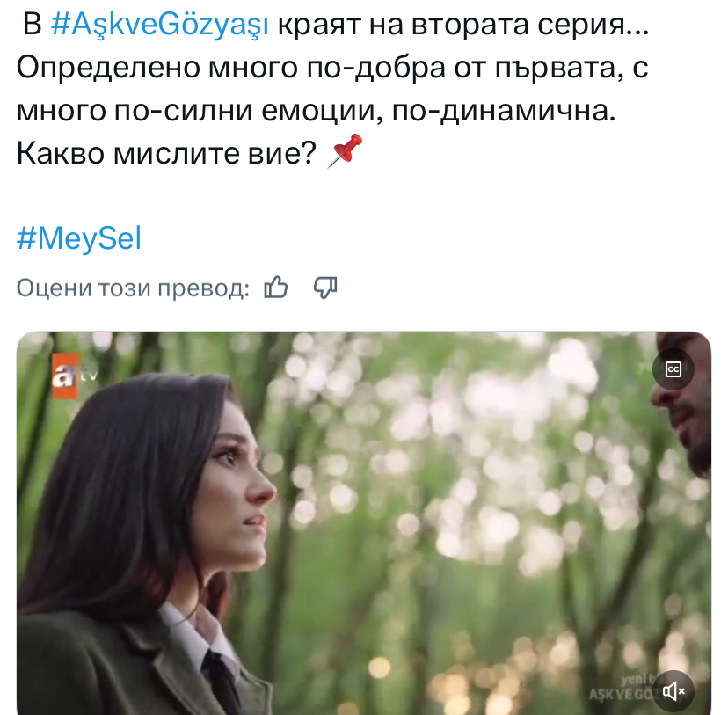Click the leading 'В' before the hashtag

pos(32,25)
